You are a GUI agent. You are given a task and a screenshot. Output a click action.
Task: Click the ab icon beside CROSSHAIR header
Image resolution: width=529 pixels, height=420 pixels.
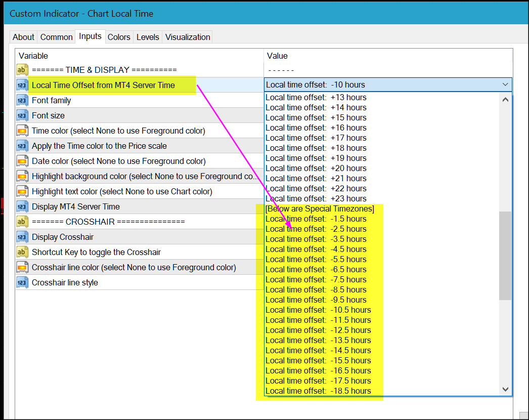tap(22, 222)
